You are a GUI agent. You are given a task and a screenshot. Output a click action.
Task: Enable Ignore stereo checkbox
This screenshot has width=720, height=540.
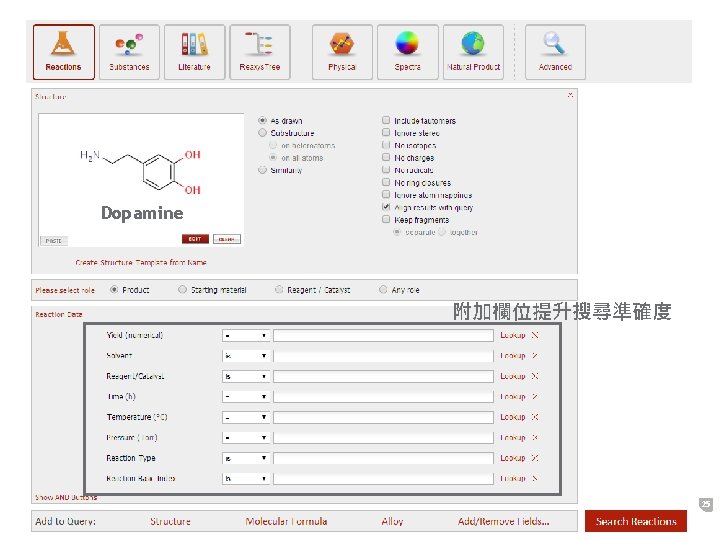[386, 133]
